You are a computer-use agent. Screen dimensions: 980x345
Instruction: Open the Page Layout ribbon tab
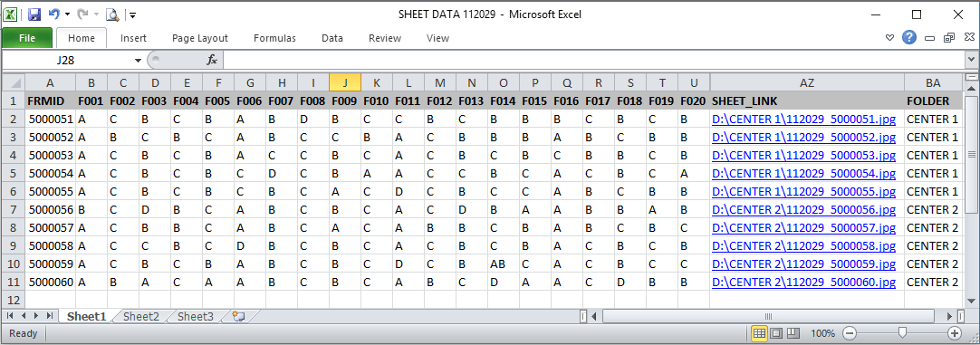tap(200, 38)
